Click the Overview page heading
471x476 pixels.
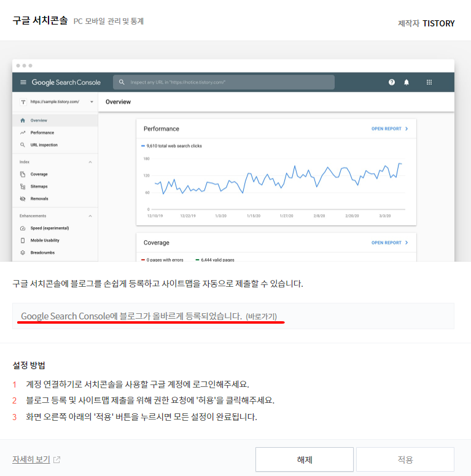pos(118,102)
